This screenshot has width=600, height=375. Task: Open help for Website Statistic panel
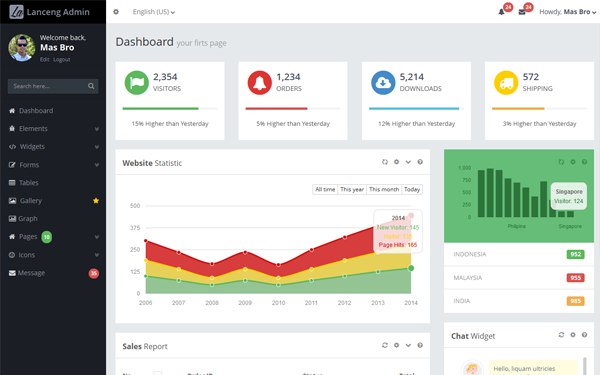click(420, 162)
